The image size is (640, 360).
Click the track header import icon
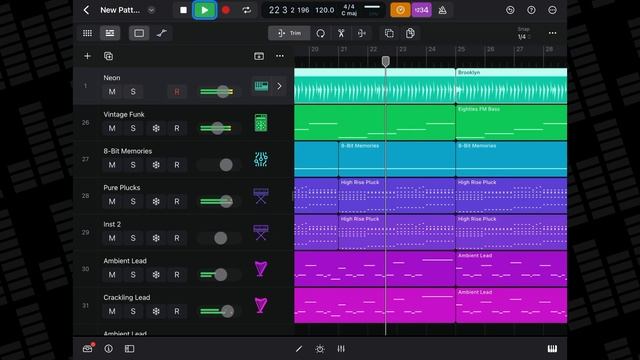point(259,56)
